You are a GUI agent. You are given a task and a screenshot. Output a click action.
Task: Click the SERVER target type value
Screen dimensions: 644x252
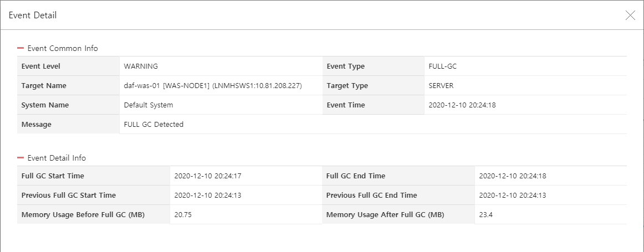point(441,86)
